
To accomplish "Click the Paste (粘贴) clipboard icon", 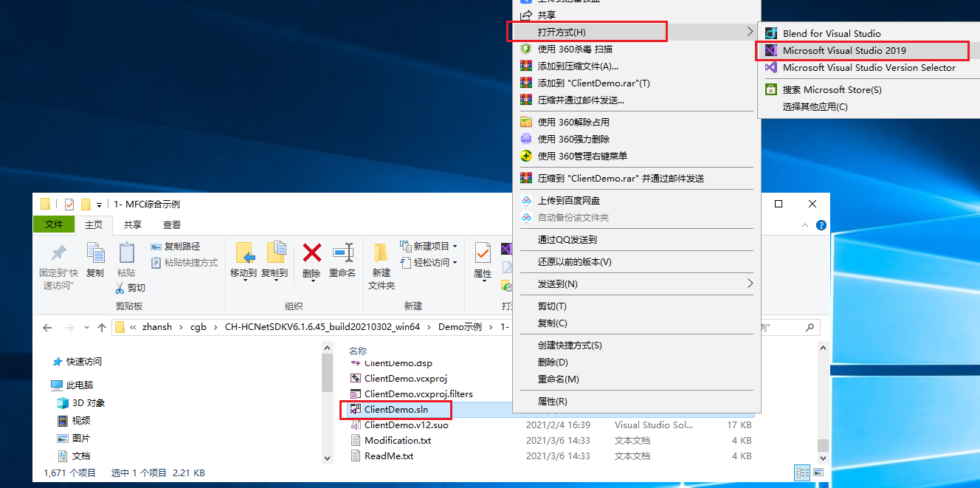I will 126,254.
